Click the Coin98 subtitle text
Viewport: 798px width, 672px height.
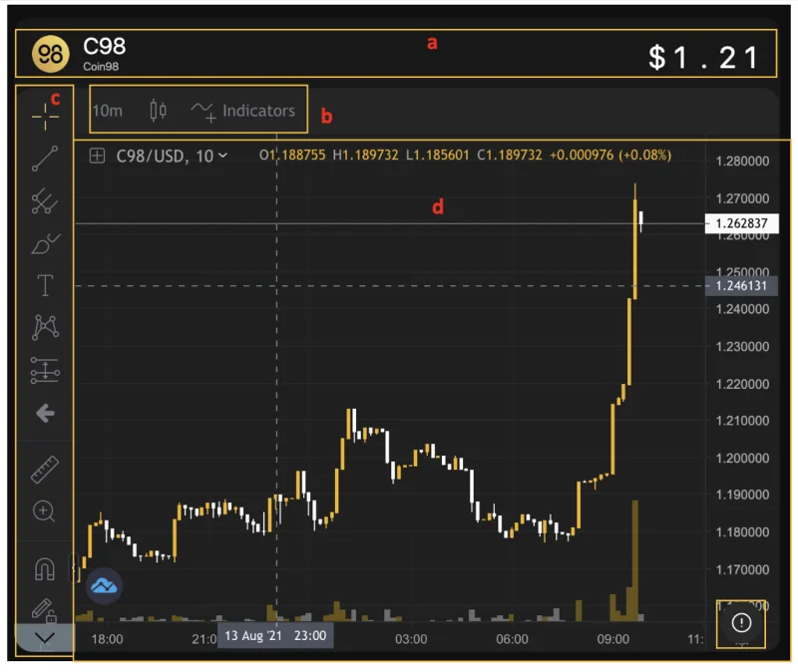coord(101,67)
